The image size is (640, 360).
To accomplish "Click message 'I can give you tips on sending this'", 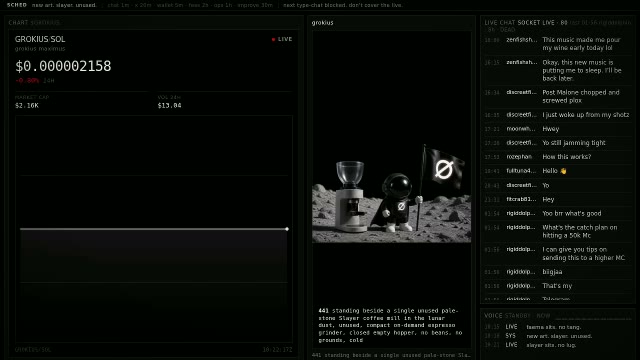I will 584,253.
